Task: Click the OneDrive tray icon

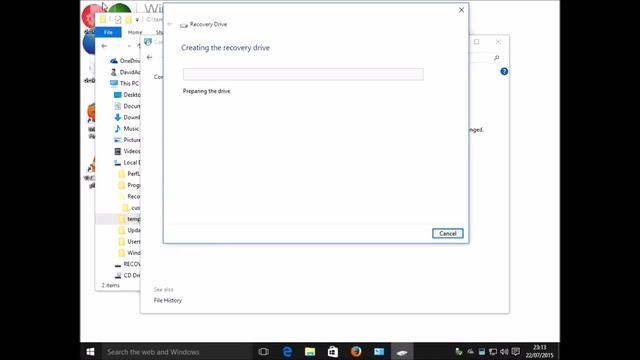Action: pyautogui.click(x=470, y=351)
